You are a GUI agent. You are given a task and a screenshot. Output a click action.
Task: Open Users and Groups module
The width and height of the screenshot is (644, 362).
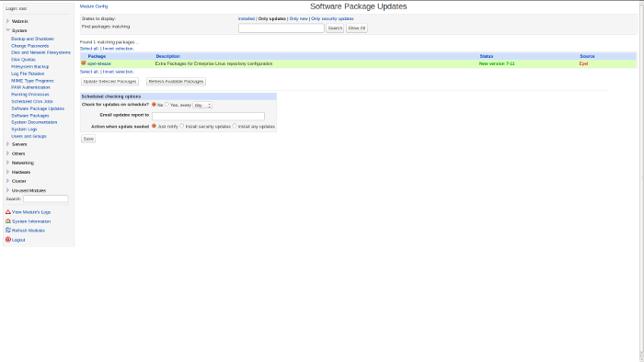[29, 136]
